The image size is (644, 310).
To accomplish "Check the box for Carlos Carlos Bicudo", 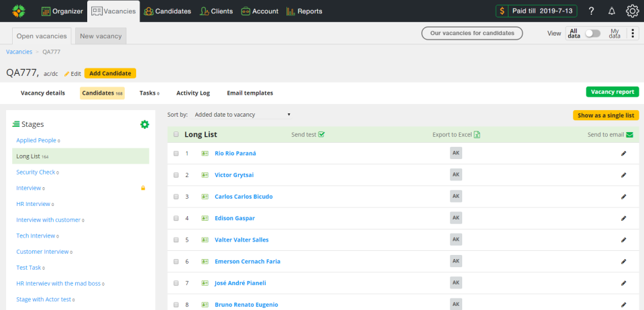I will coord(176,197).
